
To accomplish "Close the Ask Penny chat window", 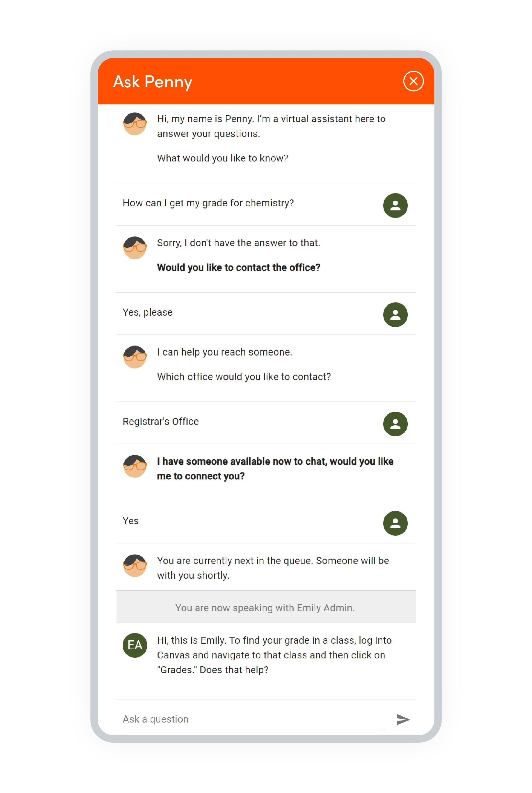I will (x=413, y=81).
